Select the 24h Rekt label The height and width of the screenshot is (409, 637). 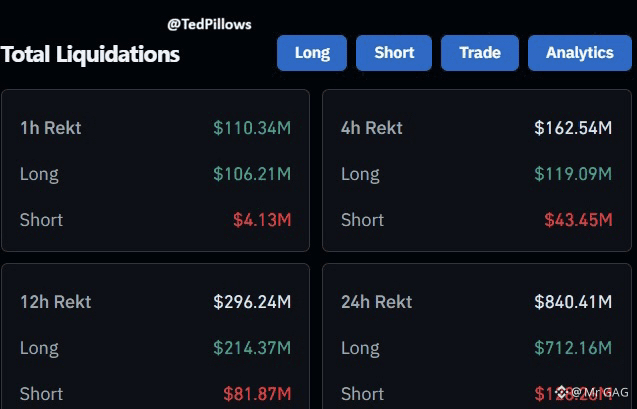(376, 302)
